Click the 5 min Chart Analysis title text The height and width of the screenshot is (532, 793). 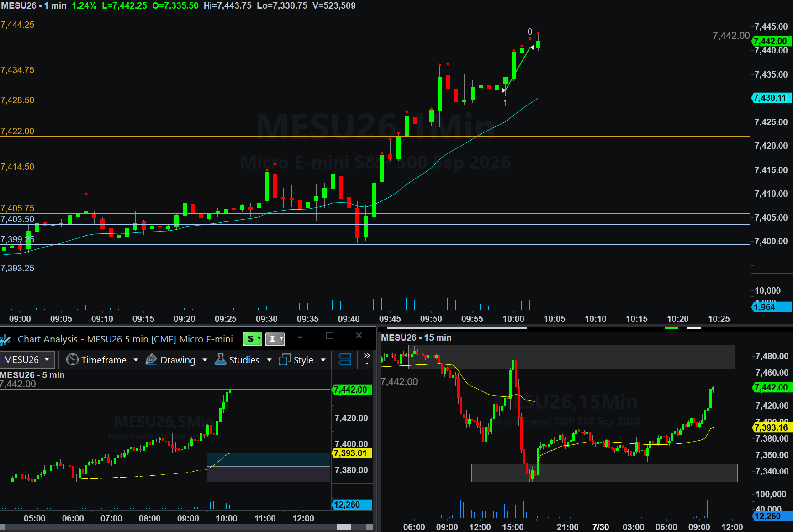[x=128, y=339]
